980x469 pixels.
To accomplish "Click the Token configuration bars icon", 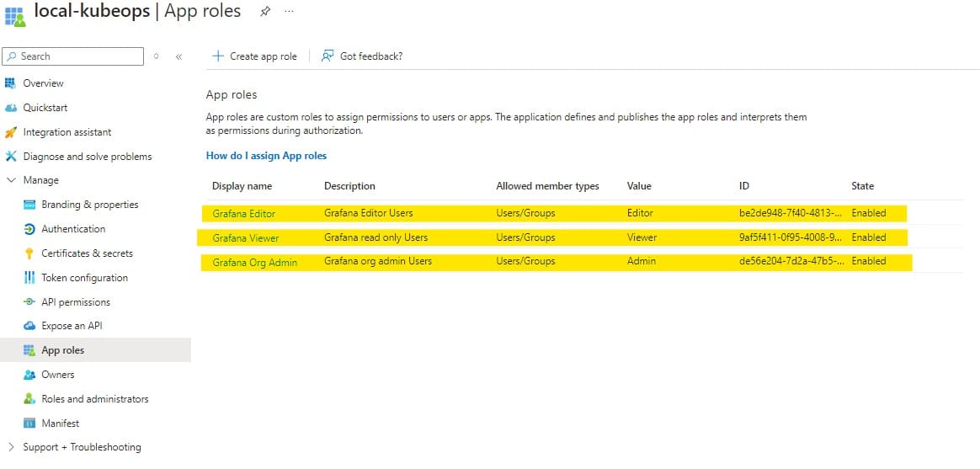I will coord(29,278).
